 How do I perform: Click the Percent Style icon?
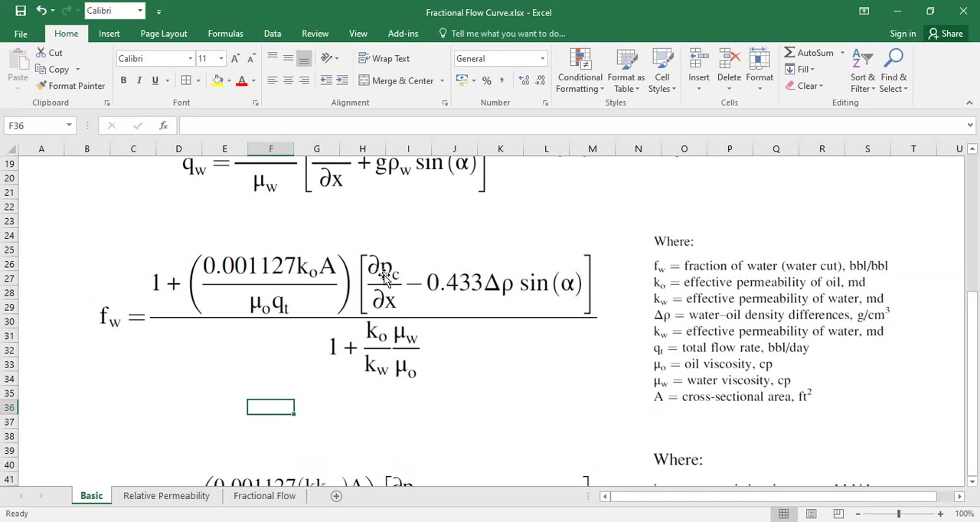(x=486, y=80)
